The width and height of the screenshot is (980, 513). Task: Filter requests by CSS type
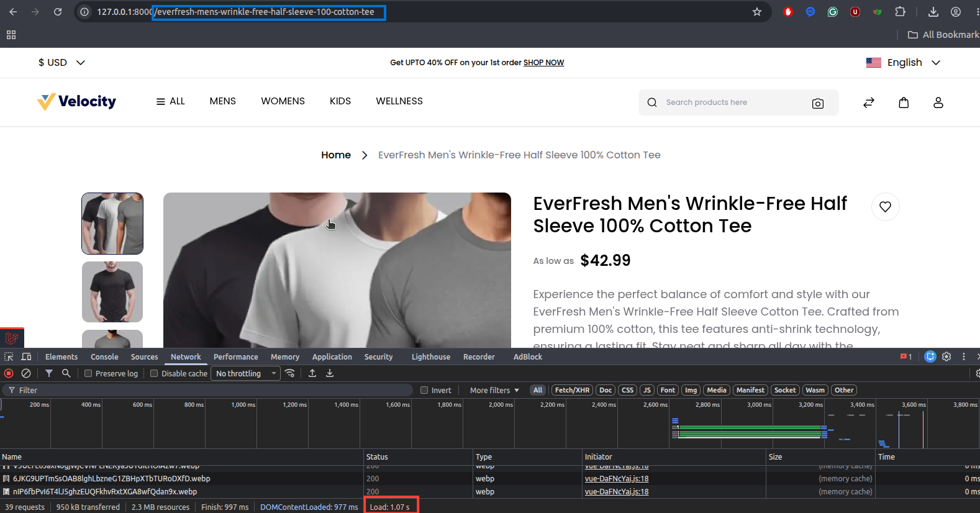coord(627,390)
